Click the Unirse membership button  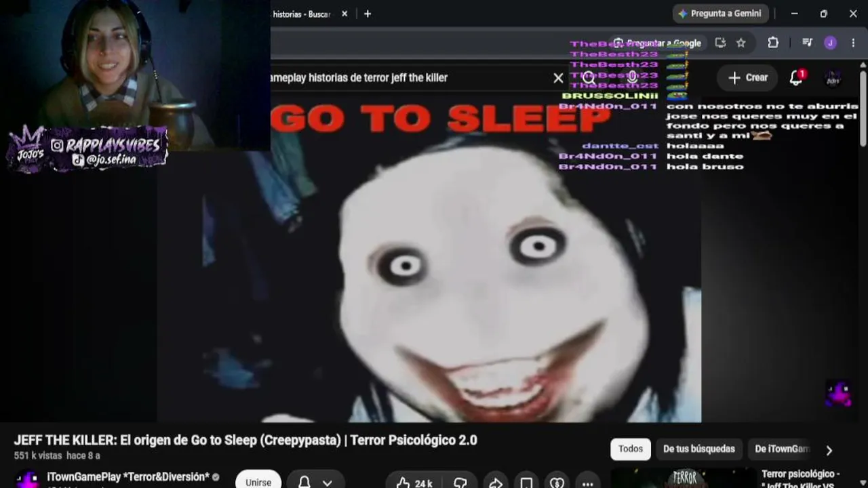[x=258, y=481]
